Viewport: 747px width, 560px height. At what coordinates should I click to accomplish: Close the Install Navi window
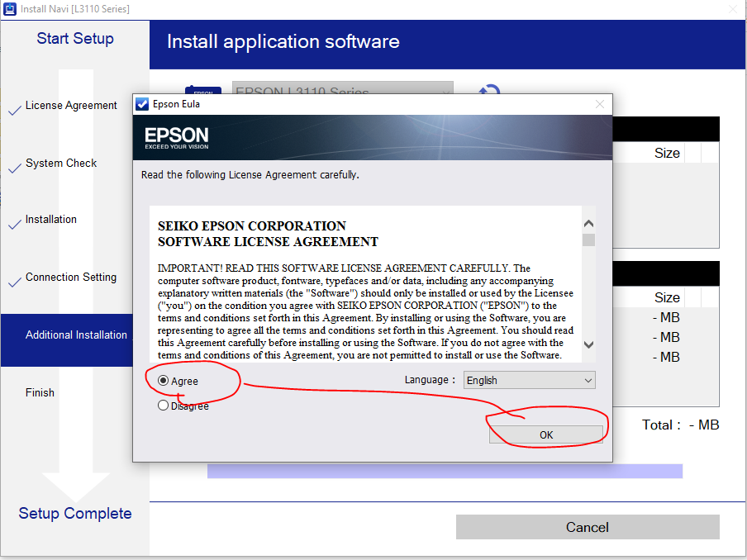(733, 9)
